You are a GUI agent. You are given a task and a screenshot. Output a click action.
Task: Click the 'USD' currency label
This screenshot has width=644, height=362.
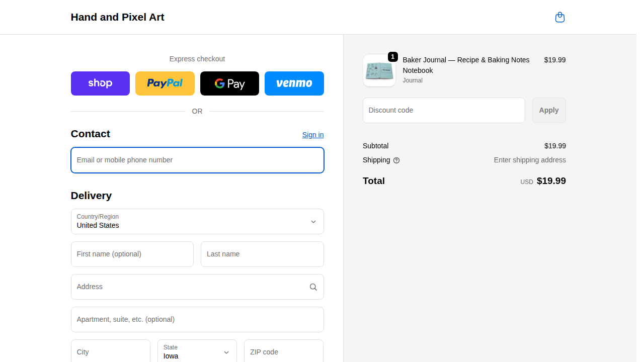(527, 182)
